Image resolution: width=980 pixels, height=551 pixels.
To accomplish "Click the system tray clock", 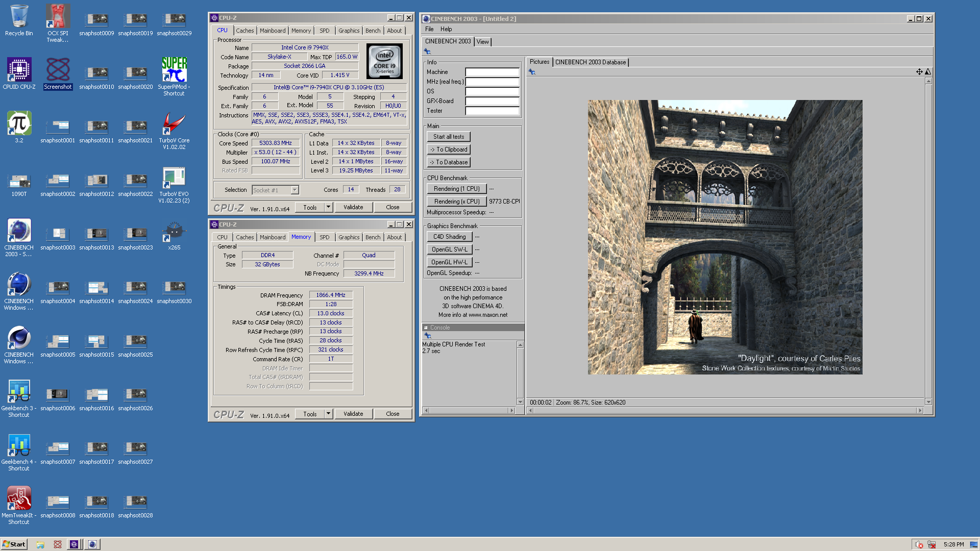I will 953,544.
